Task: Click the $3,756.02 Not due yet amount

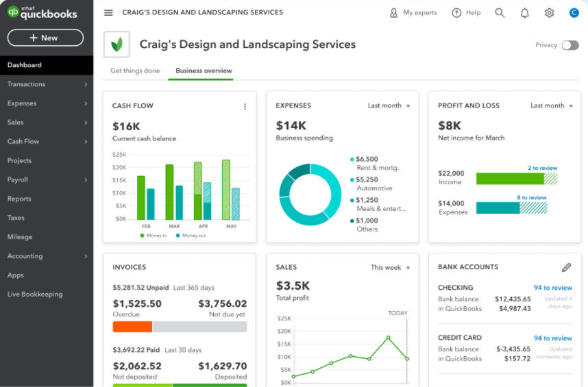Action: click(222, 303)
